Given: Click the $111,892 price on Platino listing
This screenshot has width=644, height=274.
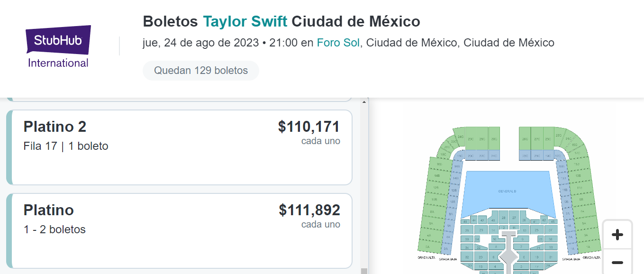Looking at the screenshot, I should click(309, 210).
